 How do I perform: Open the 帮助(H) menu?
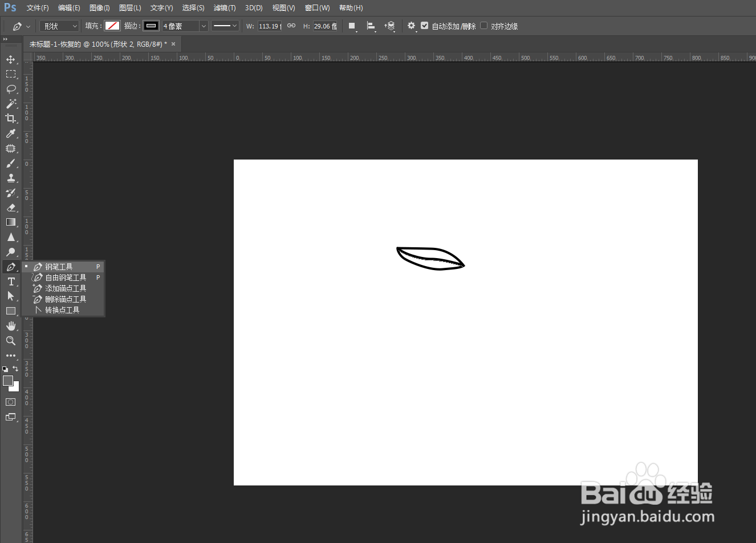(x=351, y=8)
